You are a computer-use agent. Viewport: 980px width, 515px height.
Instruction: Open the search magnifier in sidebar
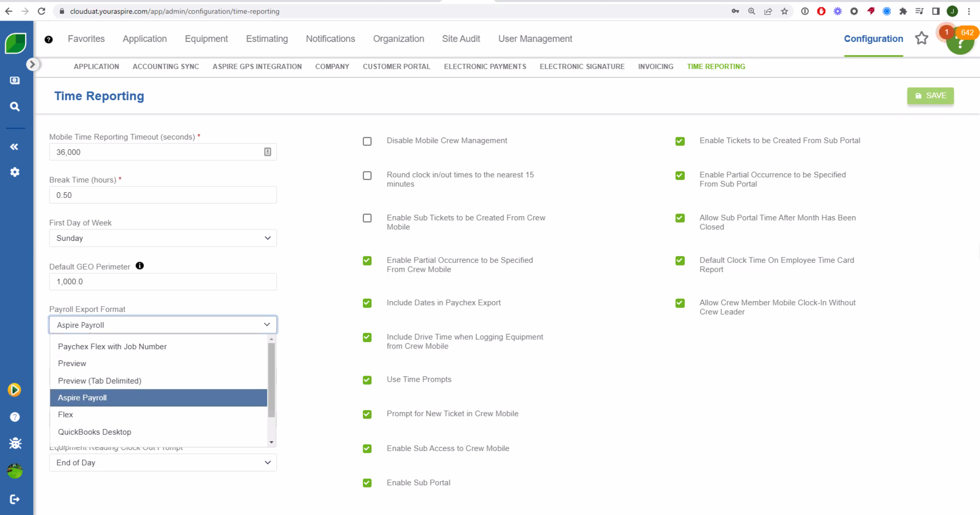(15, 106)
